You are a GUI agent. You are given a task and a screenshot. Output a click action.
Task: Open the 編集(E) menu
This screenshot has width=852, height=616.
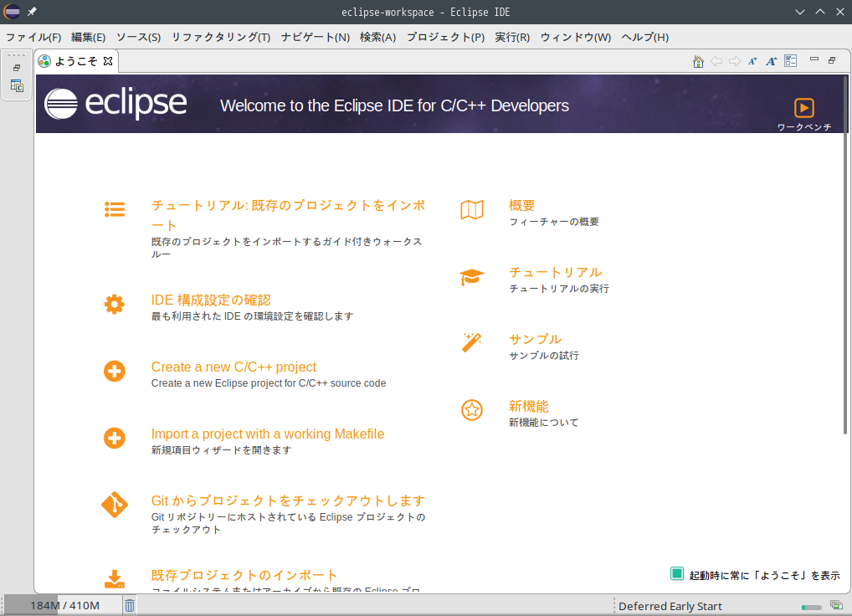pyautogui.click(x=88, y=37)
